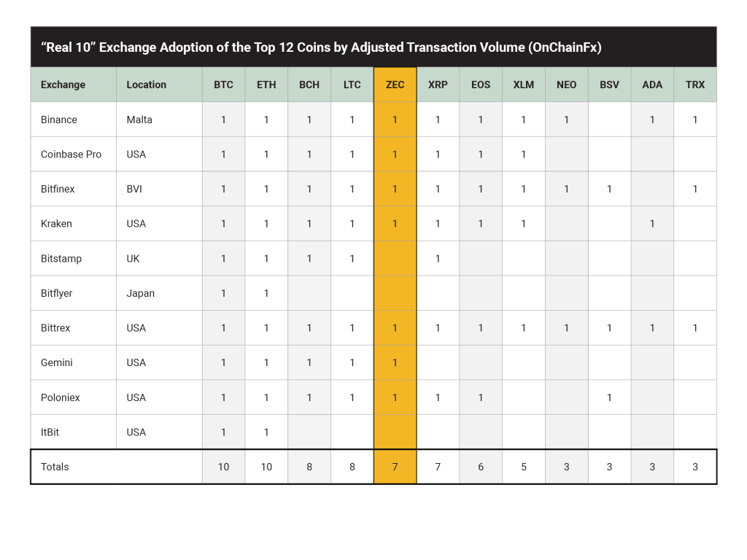Click the Japan location cell
The image size is (747, 560).
click(141, 293)
